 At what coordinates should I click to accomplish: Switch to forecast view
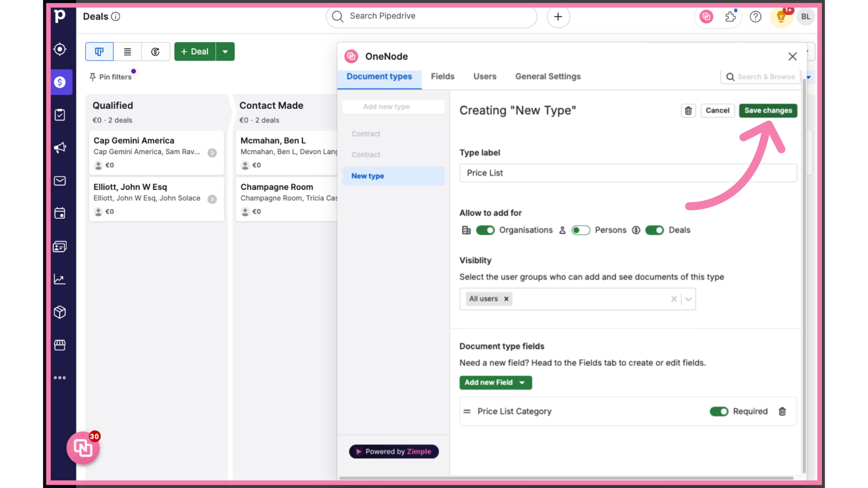click(x=156, y=52)
